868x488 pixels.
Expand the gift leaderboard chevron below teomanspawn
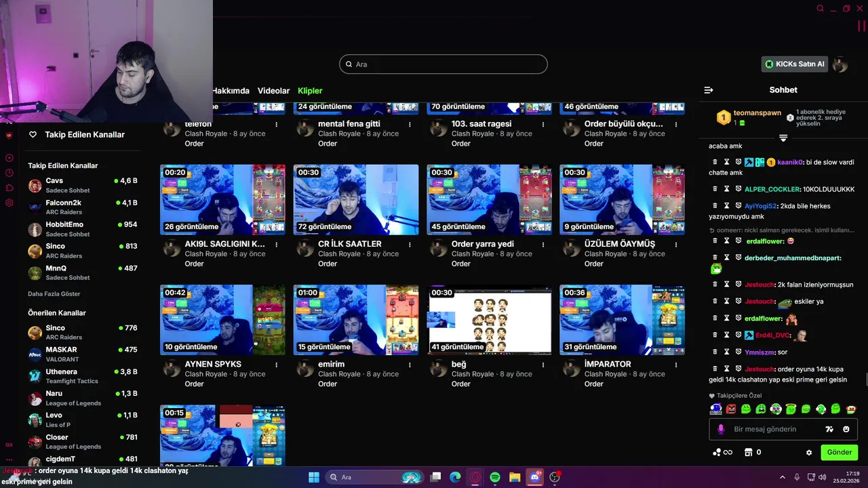[x=783, y=138]
